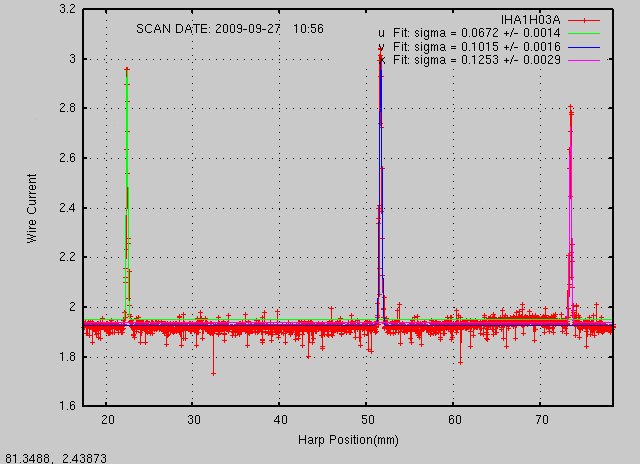The width and height of the screenshot is (640, 464).
Task: Click the y-axis tick label 3.2
Action: (x=68, y=9)
